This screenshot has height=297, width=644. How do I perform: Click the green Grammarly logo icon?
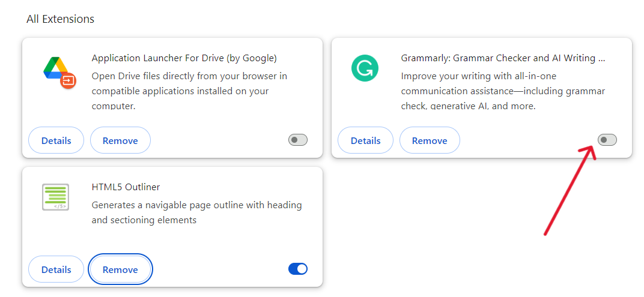point(365,68)
